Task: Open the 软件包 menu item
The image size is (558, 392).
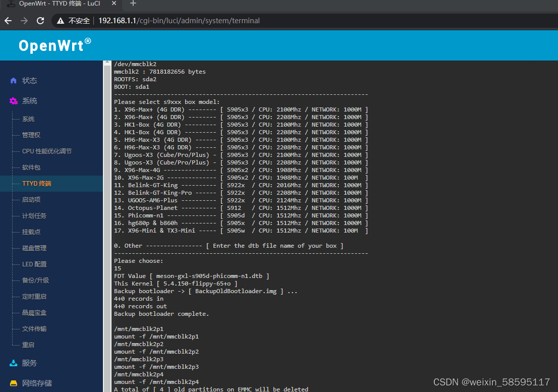Action: point(31,167)
